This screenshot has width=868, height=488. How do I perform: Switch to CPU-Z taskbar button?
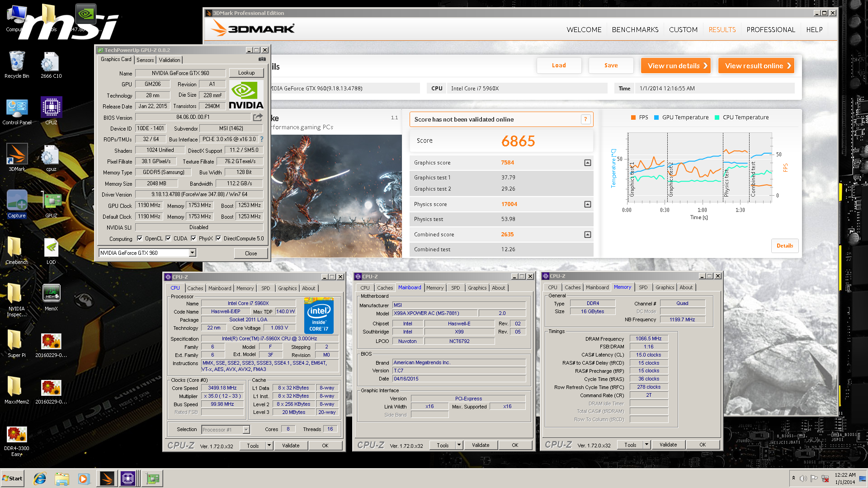(128, 479)
